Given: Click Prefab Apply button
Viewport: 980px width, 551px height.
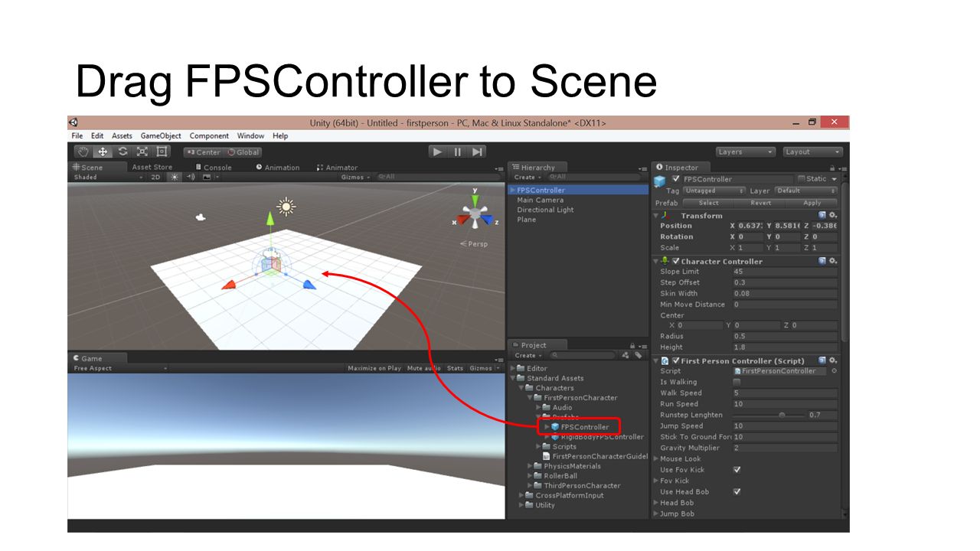Looking at the screenshot, I should pyautogui.click(x=812, y=203).
